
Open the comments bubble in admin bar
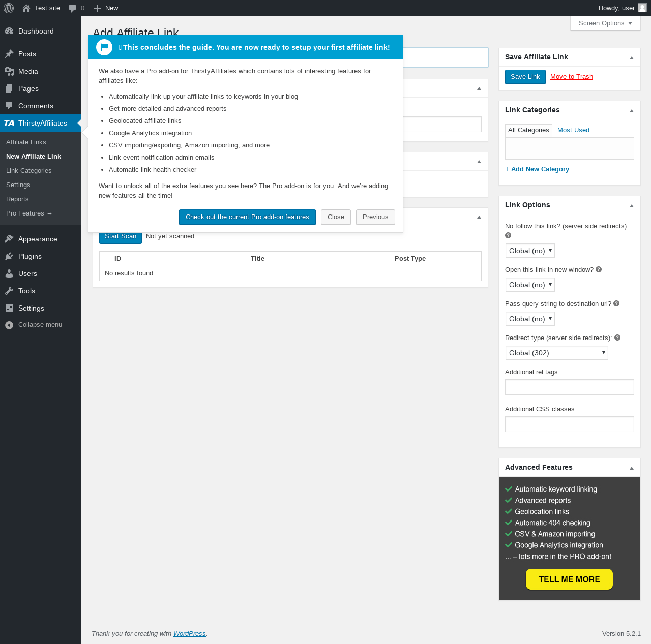tap(73, 8)
